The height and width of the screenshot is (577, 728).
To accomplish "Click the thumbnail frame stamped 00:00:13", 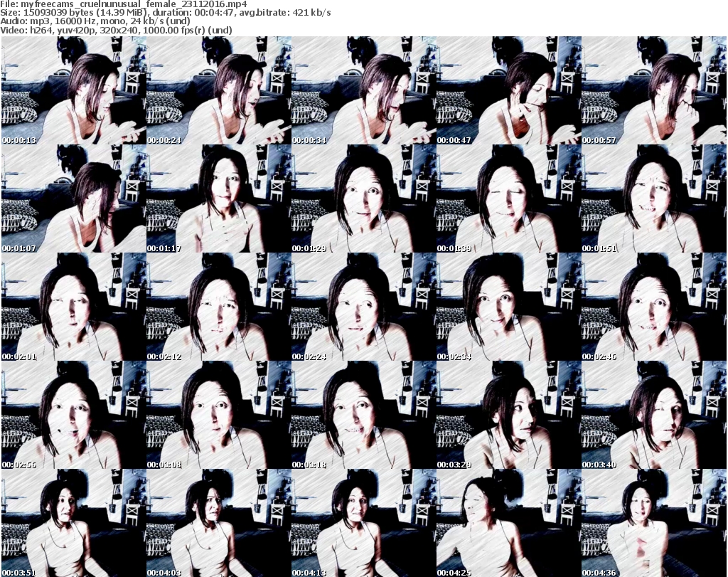I will click(x=74, y=90).
